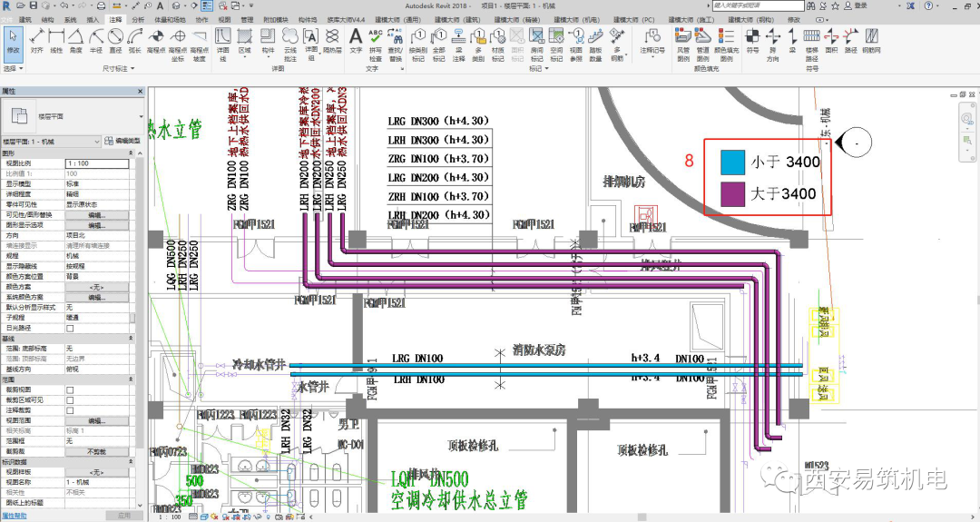Screen dimensions: 980x522
Task: Toggle the Crop Region Visible (裁剪区域可见) checkbox
Action: pyautogui.click(x=70, y=400)
